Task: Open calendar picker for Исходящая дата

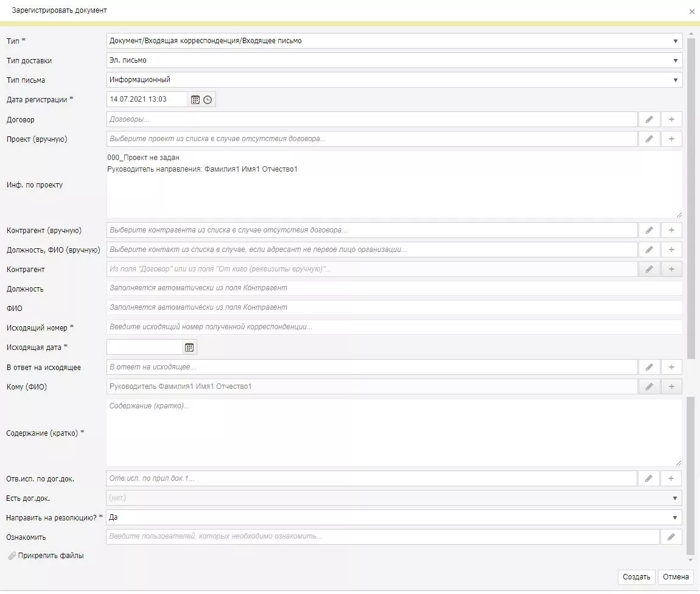Action: (x=189, y=348)
